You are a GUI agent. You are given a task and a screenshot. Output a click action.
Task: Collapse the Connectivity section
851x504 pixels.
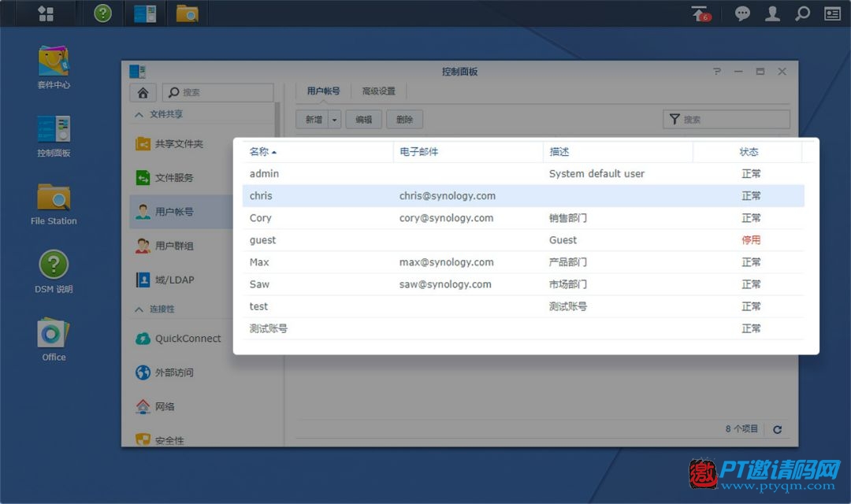point(139,309)
